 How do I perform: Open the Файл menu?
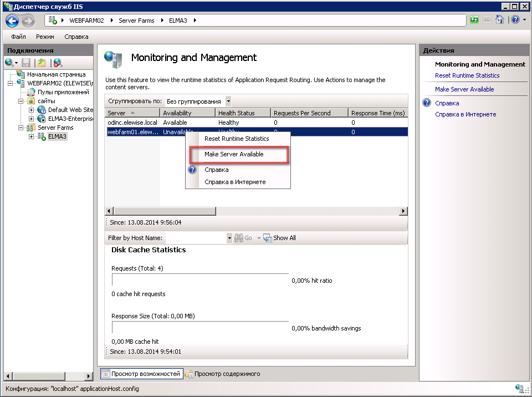pyautogui.click(x=18, y=37)
